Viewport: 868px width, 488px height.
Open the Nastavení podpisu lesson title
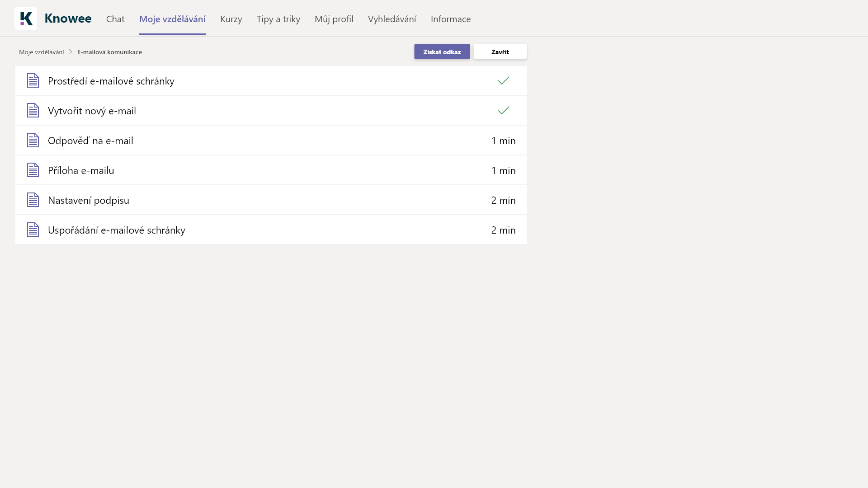click(x=89, y=200)
